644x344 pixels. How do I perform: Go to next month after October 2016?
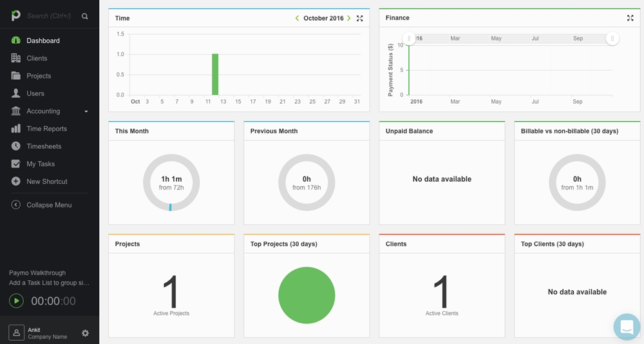pos(349,19)
